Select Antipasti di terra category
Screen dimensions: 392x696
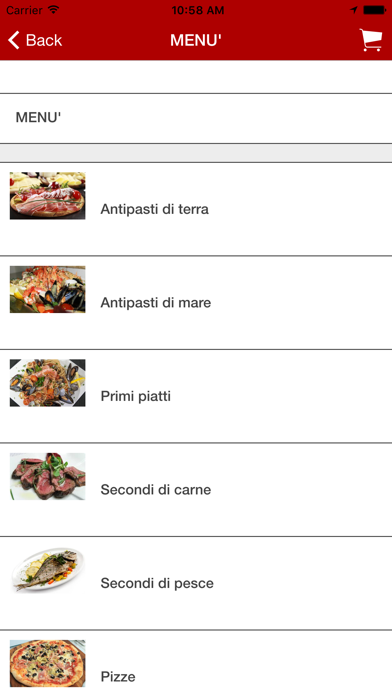click(196, 209)
